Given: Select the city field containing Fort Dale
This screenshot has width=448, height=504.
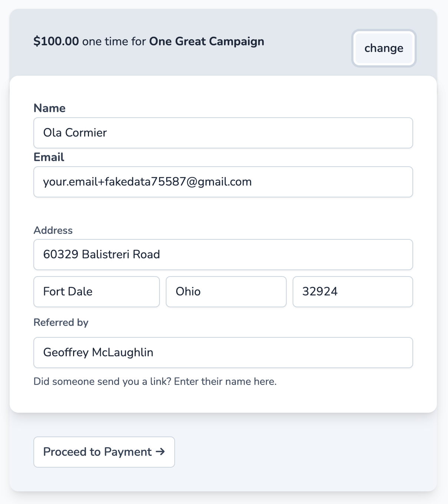Looking at the screenshot, I should point(96,292).
